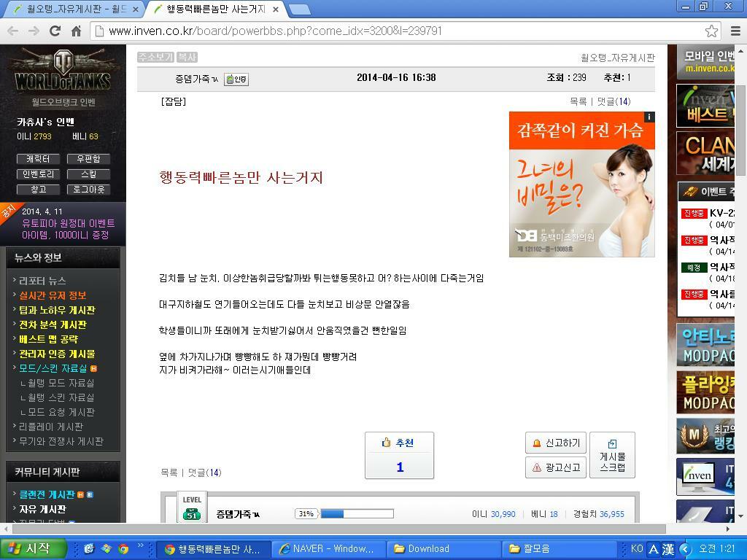This screenshot has height=560, width=747.
Task: Open 관리자 인증 게시물
Action: pos(57,354)
